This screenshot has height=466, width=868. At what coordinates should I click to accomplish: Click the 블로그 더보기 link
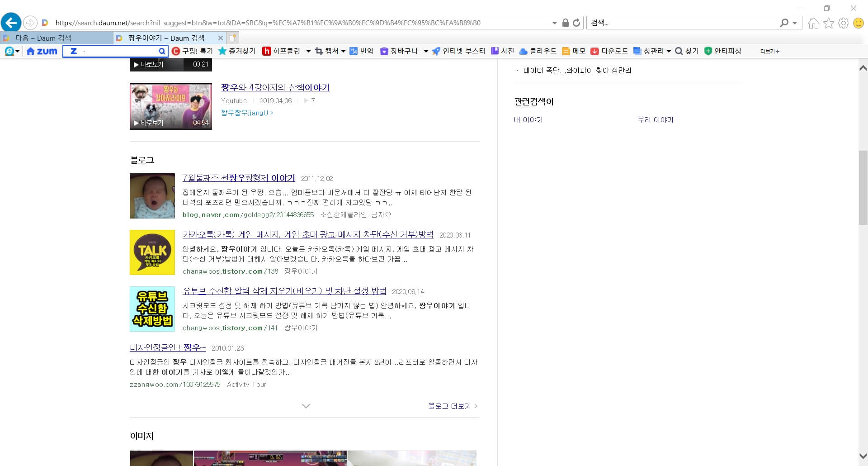450,406
